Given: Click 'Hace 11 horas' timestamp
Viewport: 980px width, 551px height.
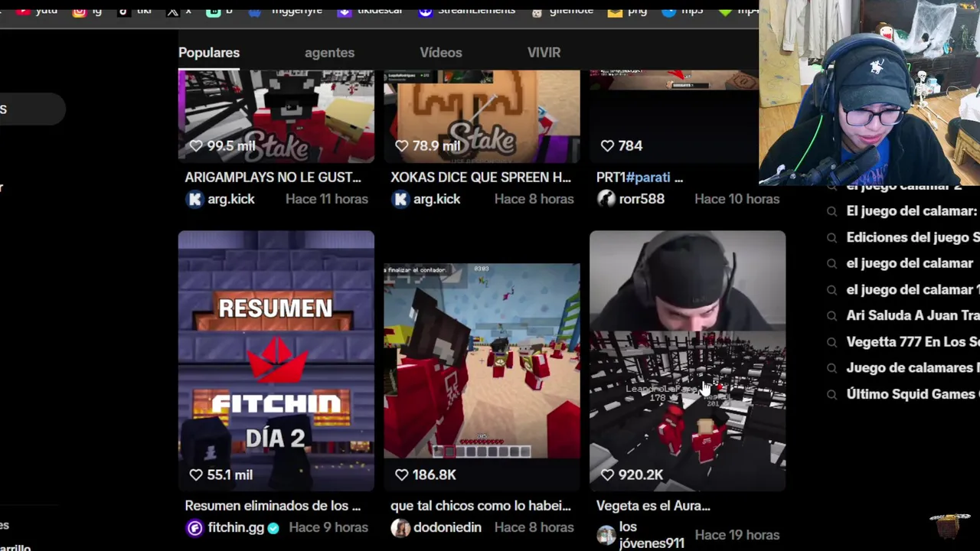Looking at the screenshot, I should [327, 199].
